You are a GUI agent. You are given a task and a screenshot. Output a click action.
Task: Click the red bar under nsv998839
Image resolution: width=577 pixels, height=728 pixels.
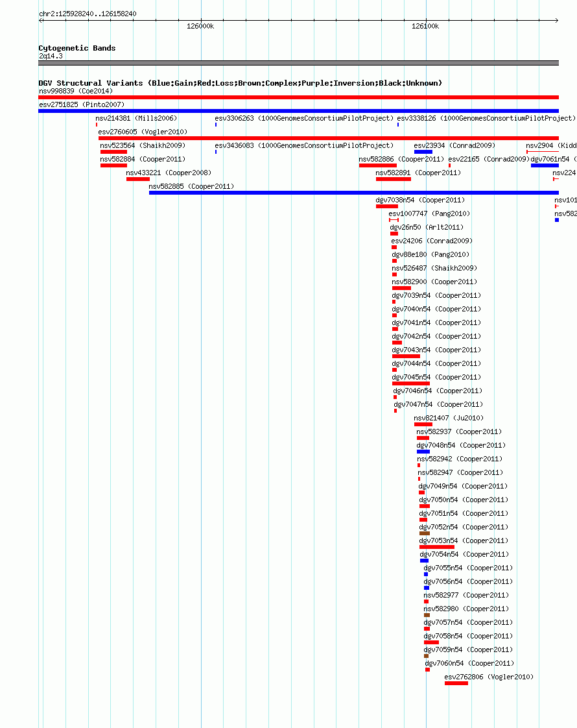[x=298, y=97]
